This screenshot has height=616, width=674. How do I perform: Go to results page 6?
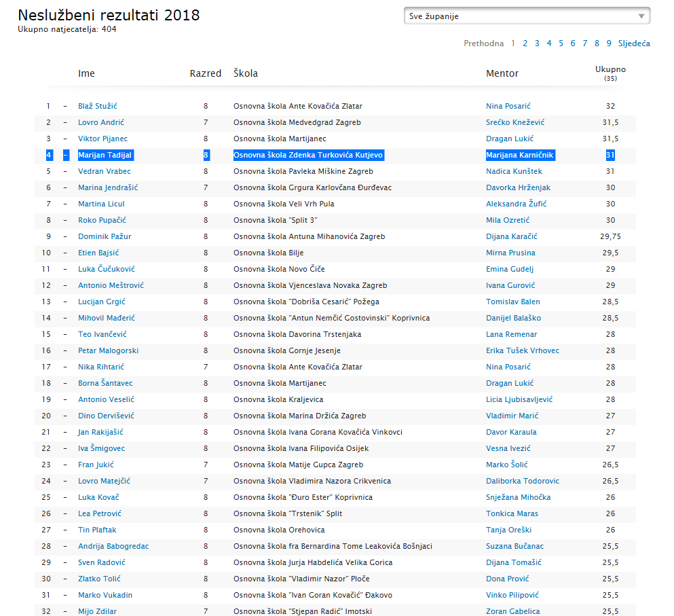coord(573,43)
